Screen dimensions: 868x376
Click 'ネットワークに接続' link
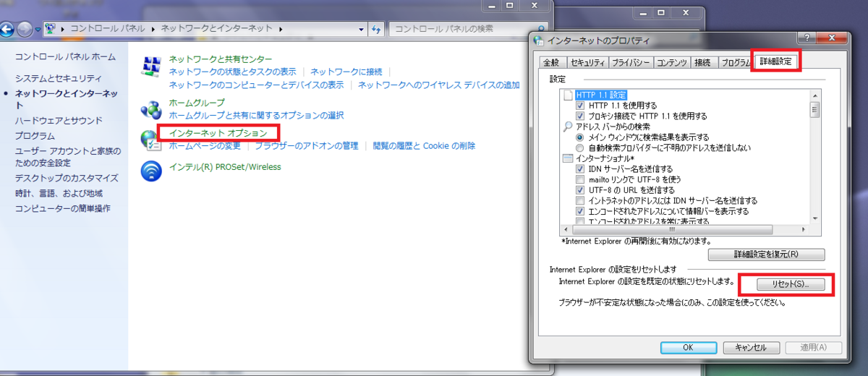[x=346, y=72]
